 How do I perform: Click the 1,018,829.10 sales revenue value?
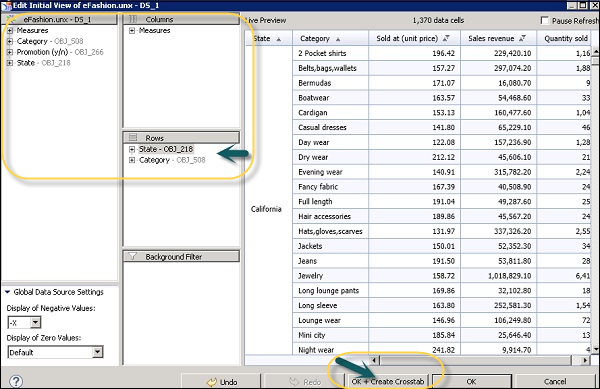point(509,276)
